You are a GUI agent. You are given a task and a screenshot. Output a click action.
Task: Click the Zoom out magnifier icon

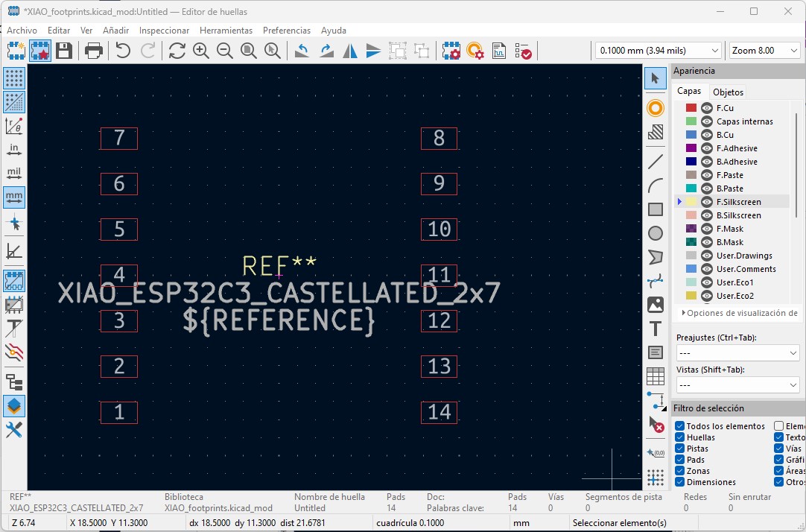(x=225, y=51)
